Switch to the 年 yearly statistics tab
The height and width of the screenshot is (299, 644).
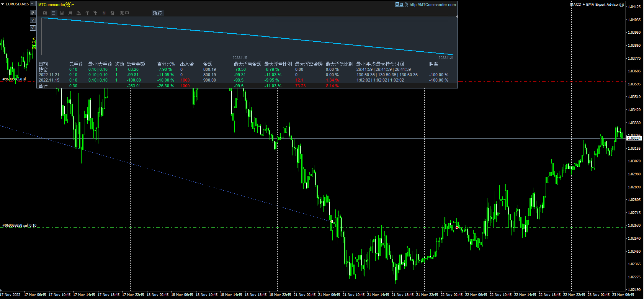(87, 13)
